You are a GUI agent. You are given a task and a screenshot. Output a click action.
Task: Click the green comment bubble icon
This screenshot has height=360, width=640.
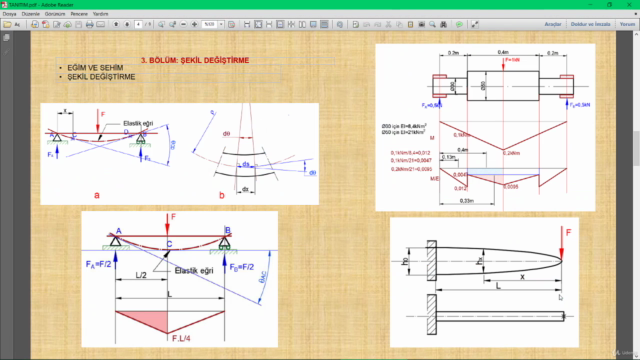(459, 24)
